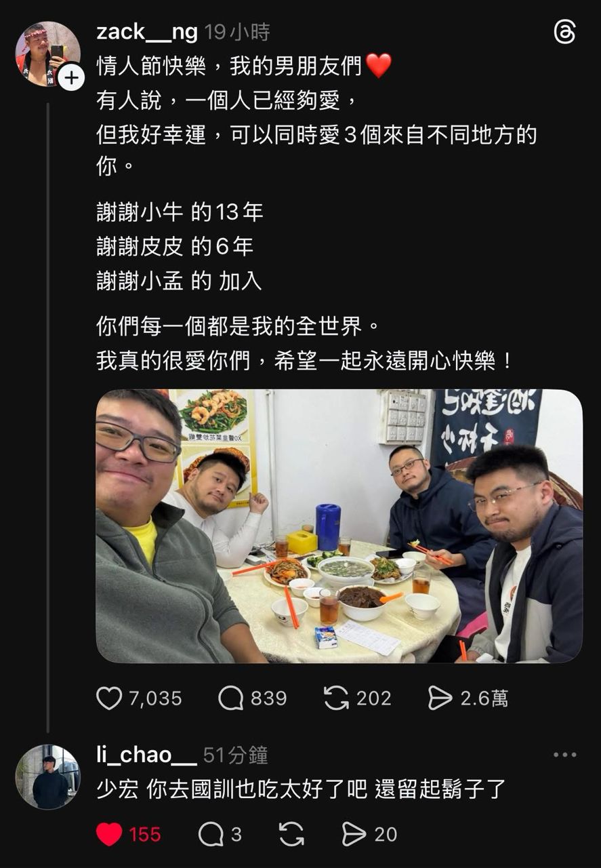Tap the repost icon with 202 count
This screenshot has height=868, width=601.
(336, 698)
